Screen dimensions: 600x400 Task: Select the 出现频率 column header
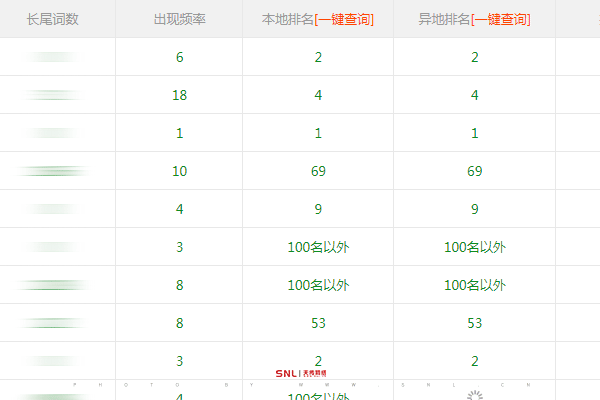tap(179, 19)
